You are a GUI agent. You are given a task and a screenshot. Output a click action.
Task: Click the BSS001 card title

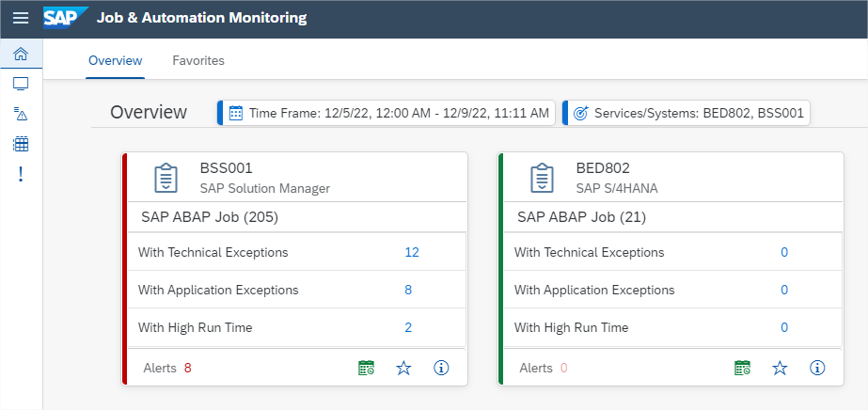227,168
